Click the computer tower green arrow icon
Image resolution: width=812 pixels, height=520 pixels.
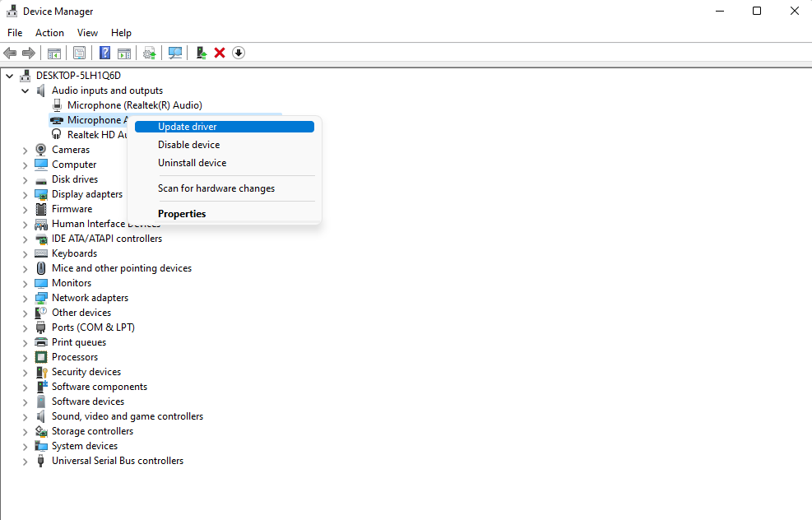click(x=201, y=53)
